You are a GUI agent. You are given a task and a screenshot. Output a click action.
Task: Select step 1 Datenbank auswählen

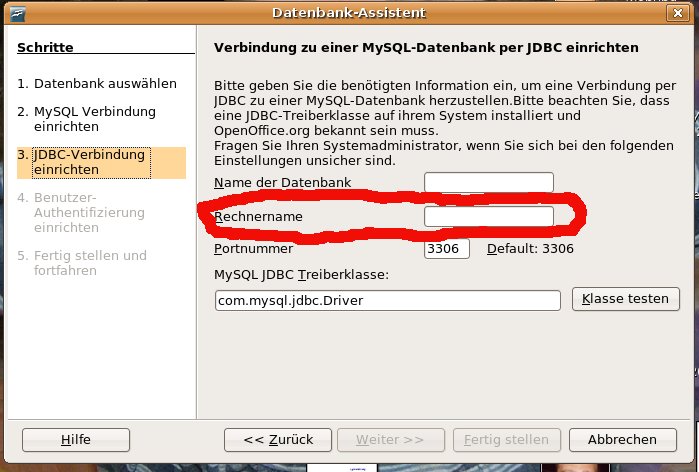tap(97, 84)
